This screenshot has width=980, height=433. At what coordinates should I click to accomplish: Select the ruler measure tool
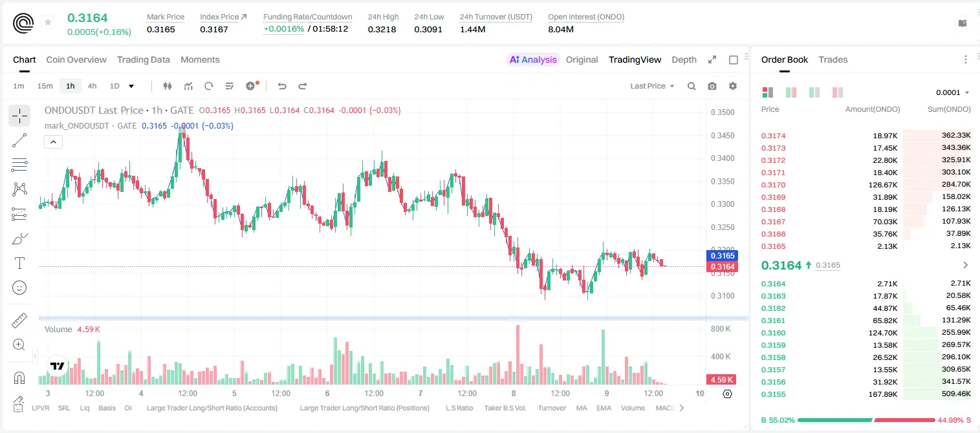click(19, 321)
